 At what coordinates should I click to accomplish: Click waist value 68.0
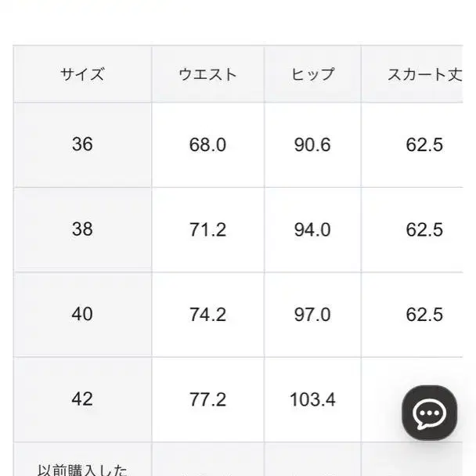coord(207,145)
